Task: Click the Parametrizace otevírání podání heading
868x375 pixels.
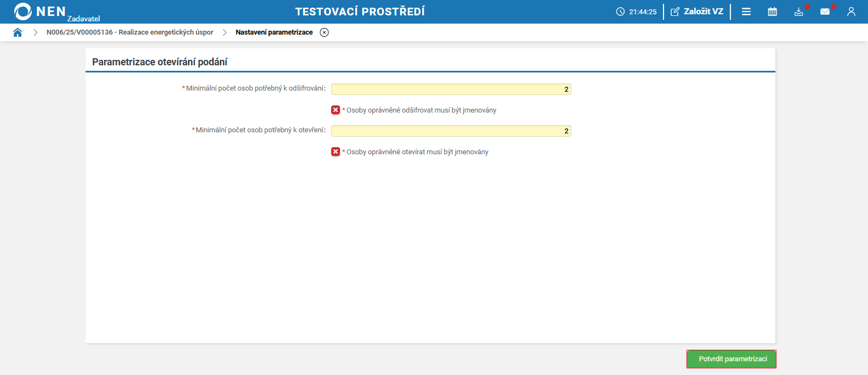Action: pyautogui.click(x=160, y=62)
